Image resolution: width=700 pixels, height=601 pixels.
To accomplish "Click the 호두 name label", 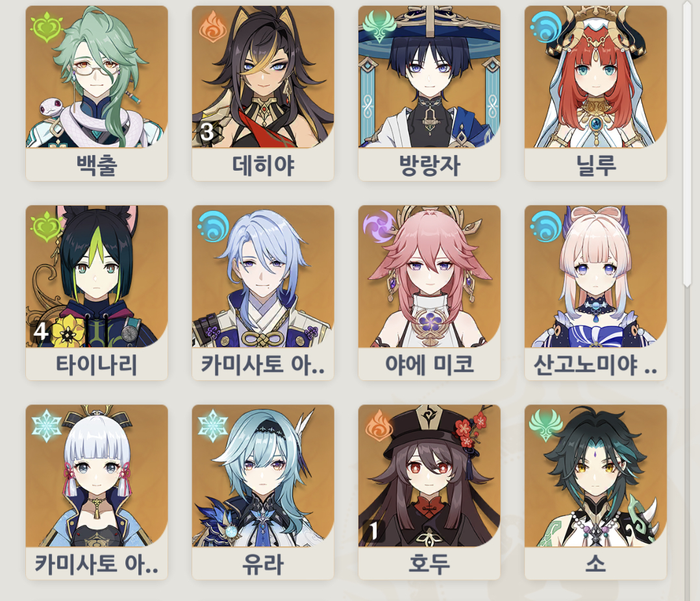I will (429, 564).
